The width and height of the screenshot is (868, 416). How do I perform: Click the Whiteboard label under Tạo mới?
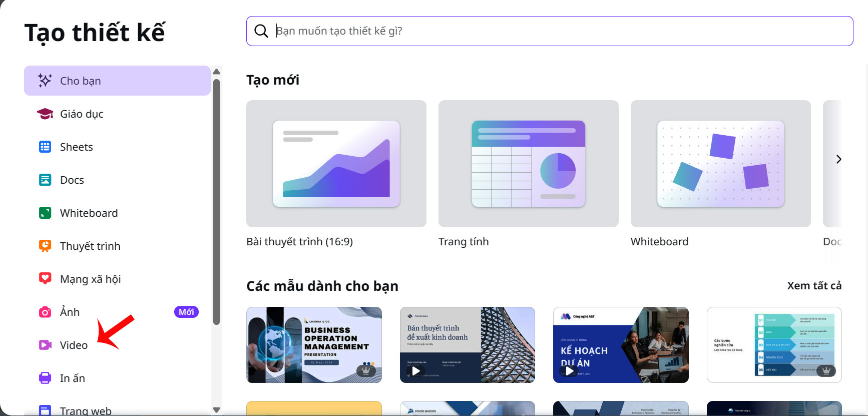click(x=659, y=242)
